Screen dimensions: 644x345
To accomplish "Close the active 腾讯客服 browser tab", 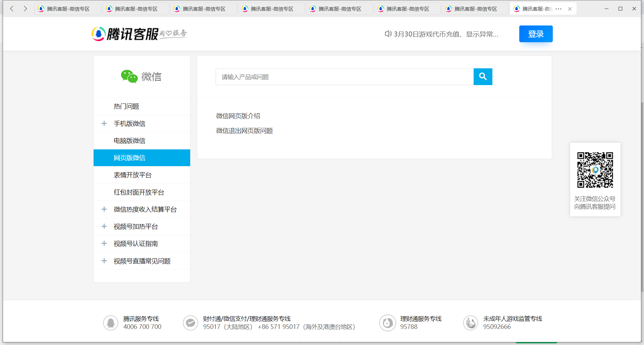I will point(570,9).
